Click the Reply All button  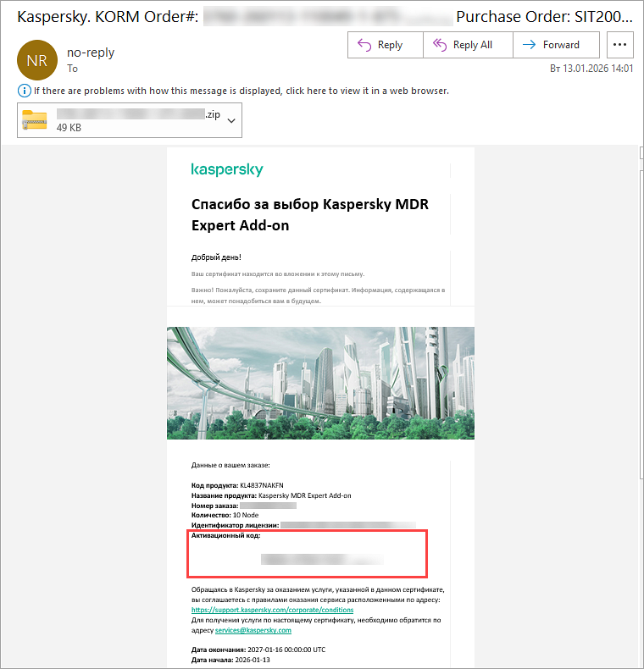coord(468,45)
